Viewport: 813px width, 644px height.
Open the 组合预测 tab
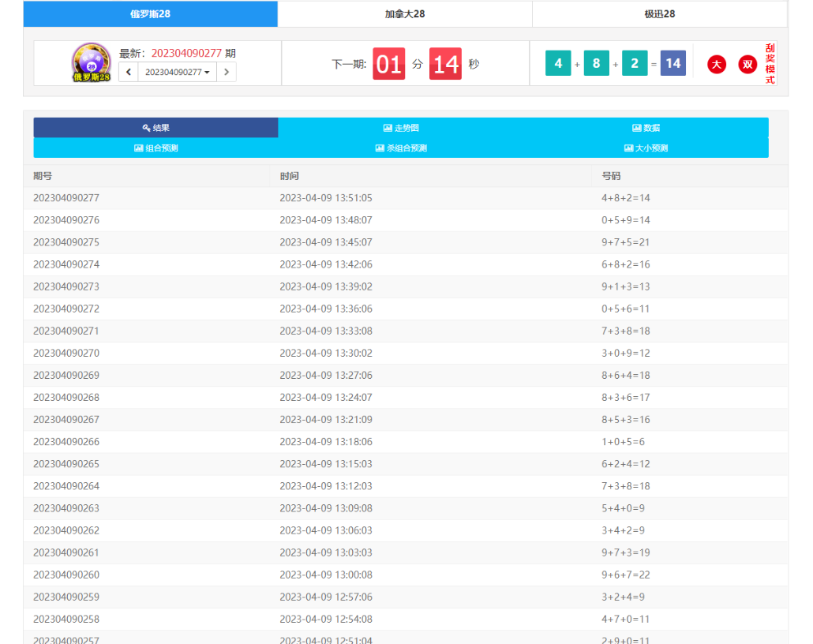156,148
